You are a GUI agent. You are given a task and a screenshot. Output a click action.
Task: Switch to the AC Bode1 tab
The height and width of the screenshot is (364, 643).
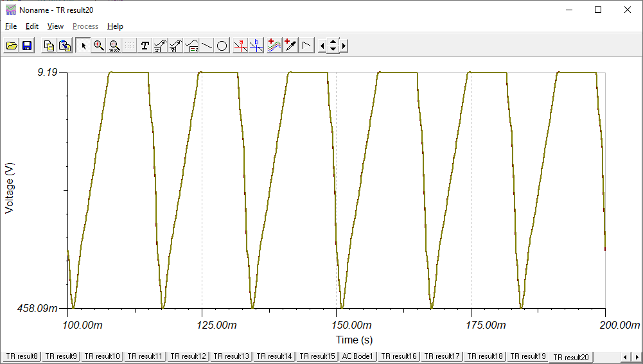pyautogui.click(x=358, y=356)
